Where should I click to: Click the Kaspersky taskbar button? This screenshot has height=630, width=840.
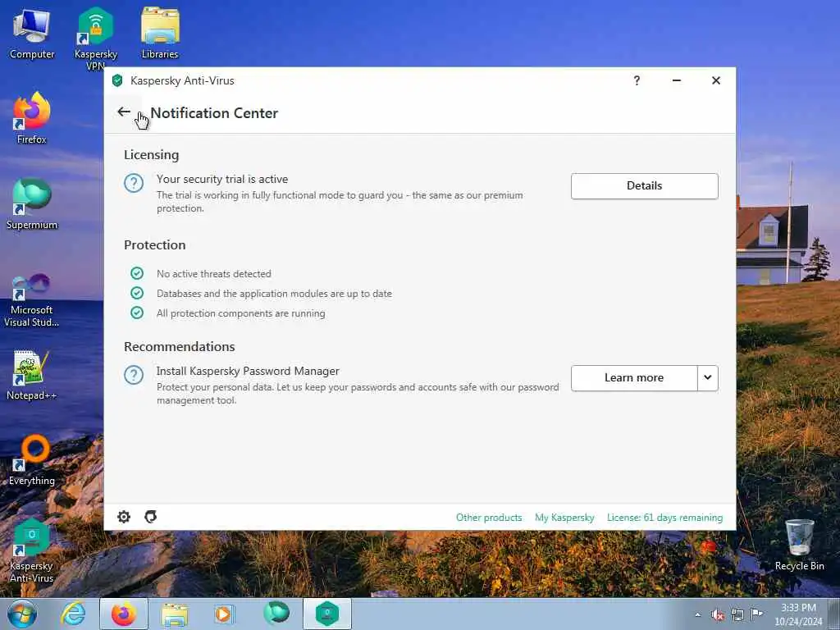(x=327, y=614)
